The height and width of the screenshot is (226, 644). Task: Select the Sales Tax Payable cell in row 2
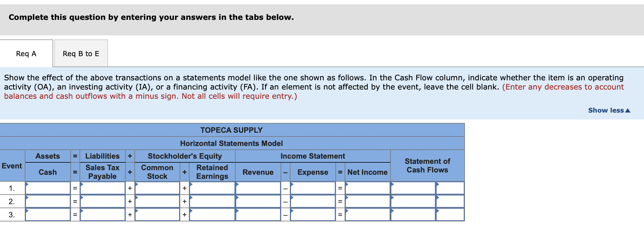click(x=103, y=201)
